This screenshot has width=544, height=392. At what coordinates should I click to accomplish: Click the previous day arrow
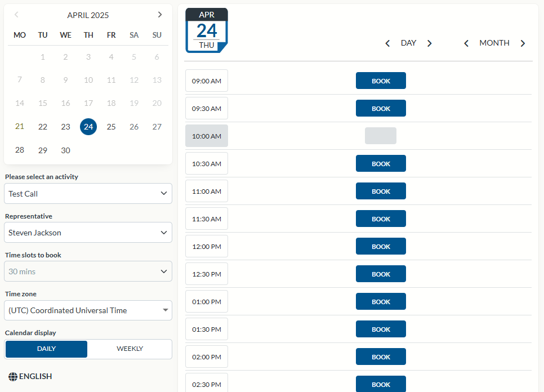(387, 43)
